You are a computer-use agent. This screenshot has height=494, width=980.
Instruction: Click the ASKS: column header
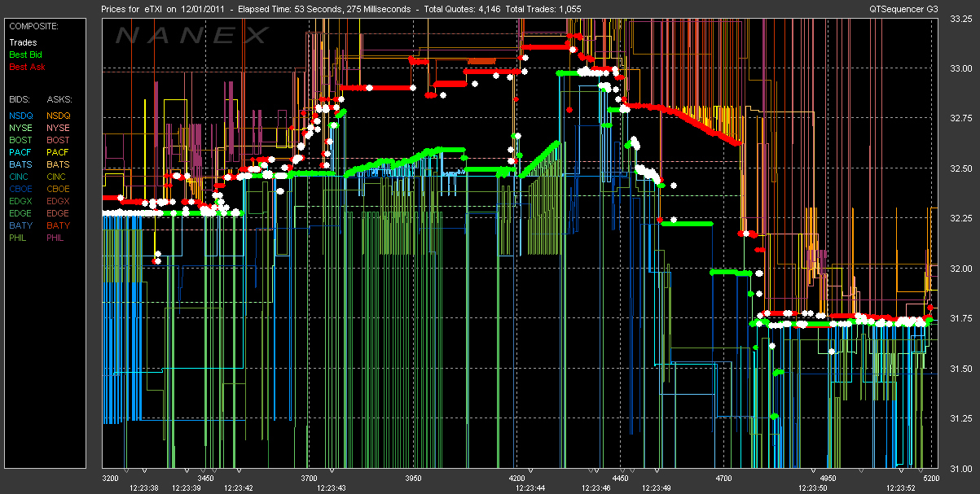(x=59, y=98)
